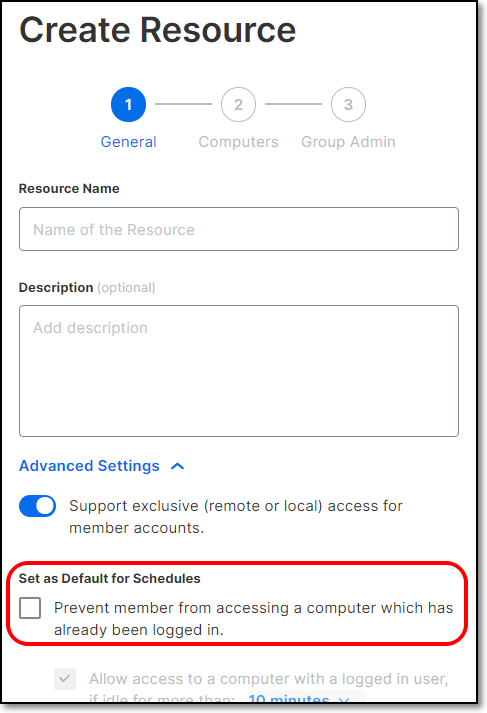Viewport: 487px width, 713px height.
Task: Switch to the Computers step label
Action: [238, 142]
